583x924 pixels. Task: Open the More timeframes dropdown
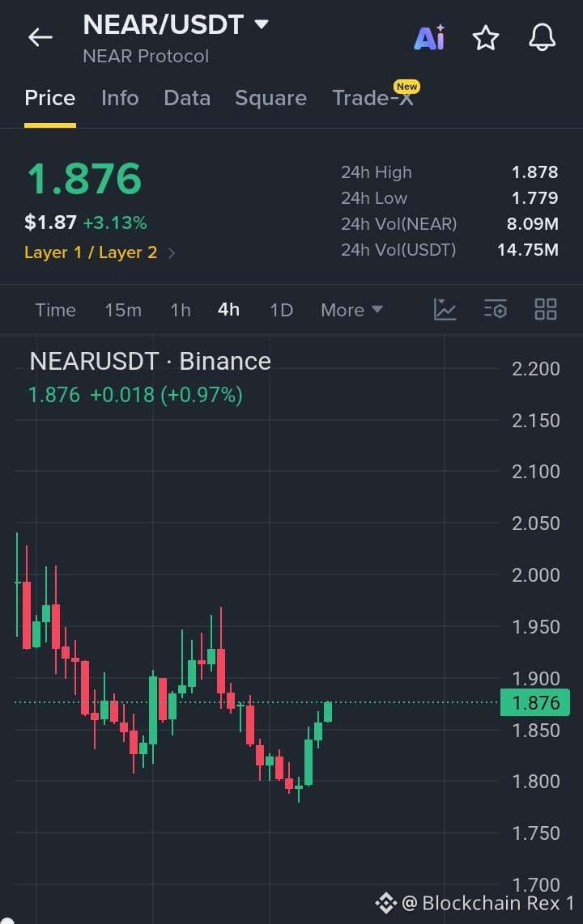click(x=352, y=310)
